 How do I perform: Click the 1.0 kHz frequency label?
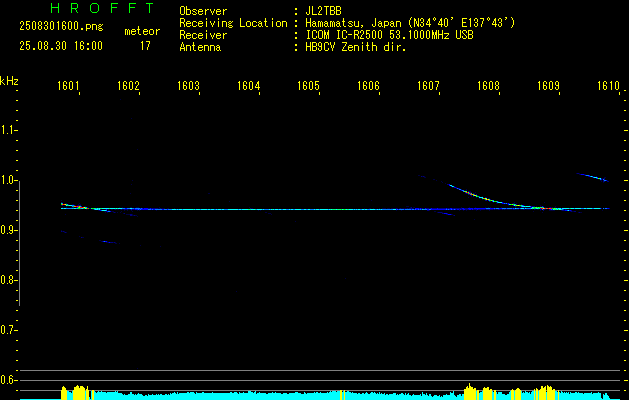(8, 180)
